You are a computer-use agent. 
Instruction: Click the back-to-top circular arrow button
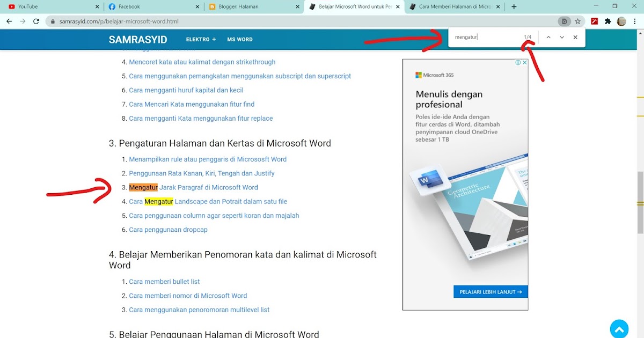point(619,328)
